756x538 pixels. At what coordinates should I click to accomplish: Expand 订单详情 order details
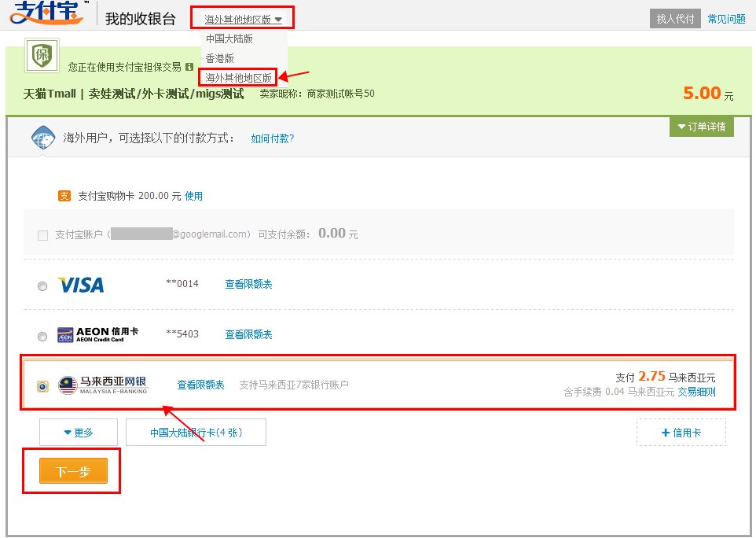tap(701, 127)
